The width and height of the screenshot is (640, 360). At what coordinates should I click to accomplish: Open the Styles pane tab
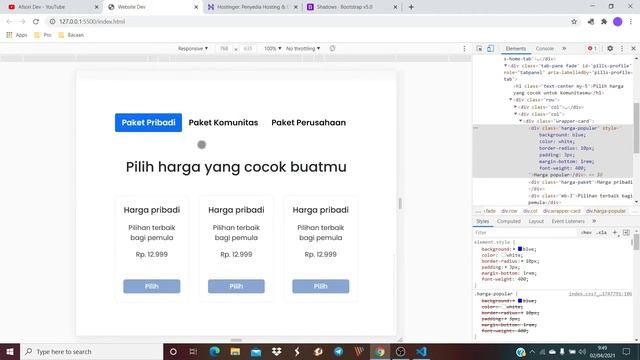pos(482,221)
